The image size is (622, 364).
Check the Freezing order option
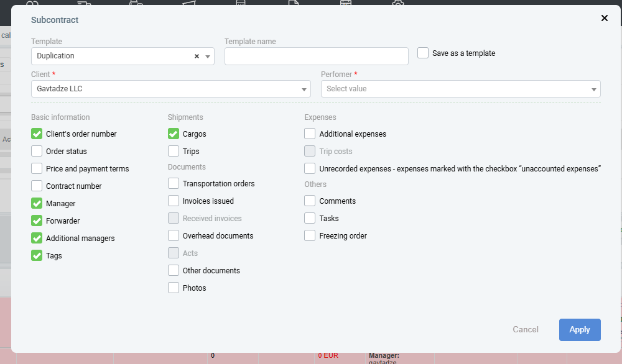click(x=310, y=235)
